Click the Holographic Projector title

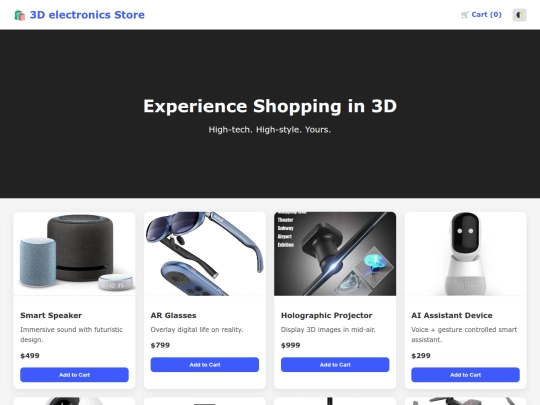click(x=326, y=315)
